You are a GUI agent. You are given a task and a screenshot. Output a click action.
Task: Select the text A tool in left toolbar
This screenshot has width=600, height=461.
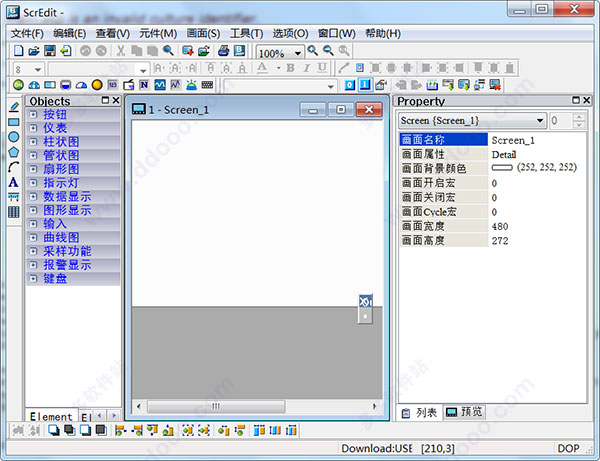point(14,182)
